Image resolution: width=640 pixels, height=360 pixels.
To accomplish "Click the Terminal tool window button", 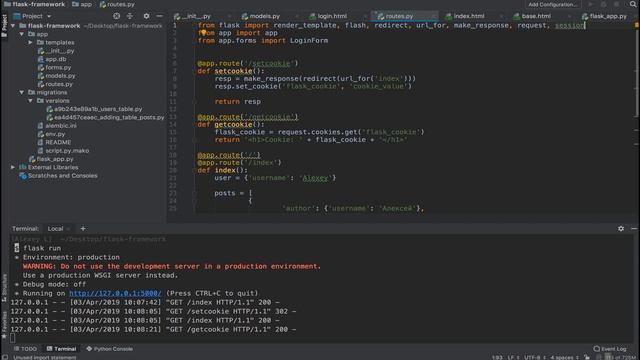I will pyautogui.click(x=61, y=349).
